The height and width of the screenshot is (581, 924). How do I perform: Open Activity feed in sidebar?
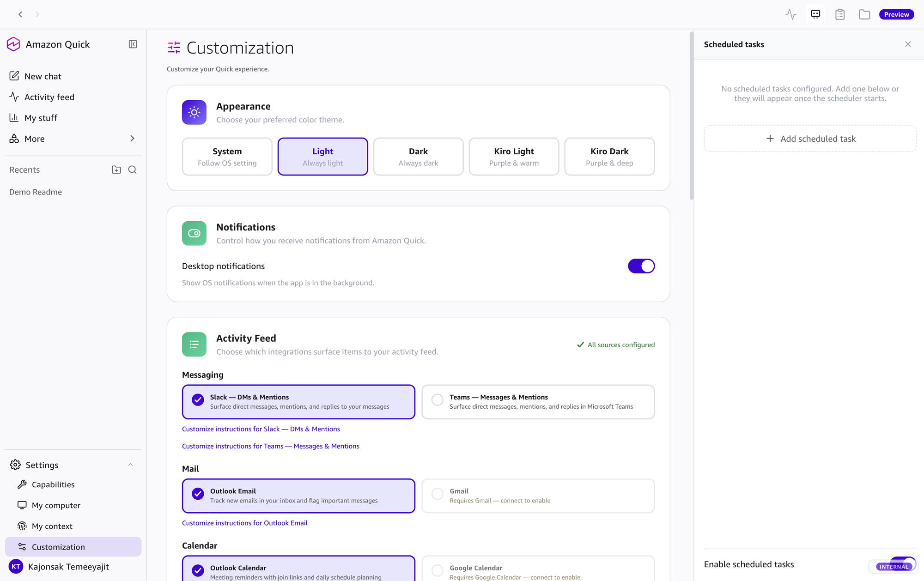(73, 97)
